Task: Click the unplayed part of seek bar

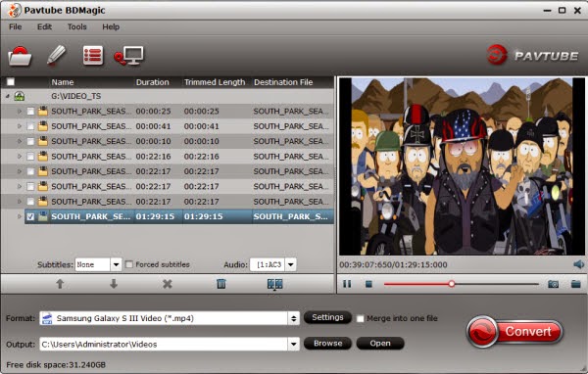Action: click(497, 284)
